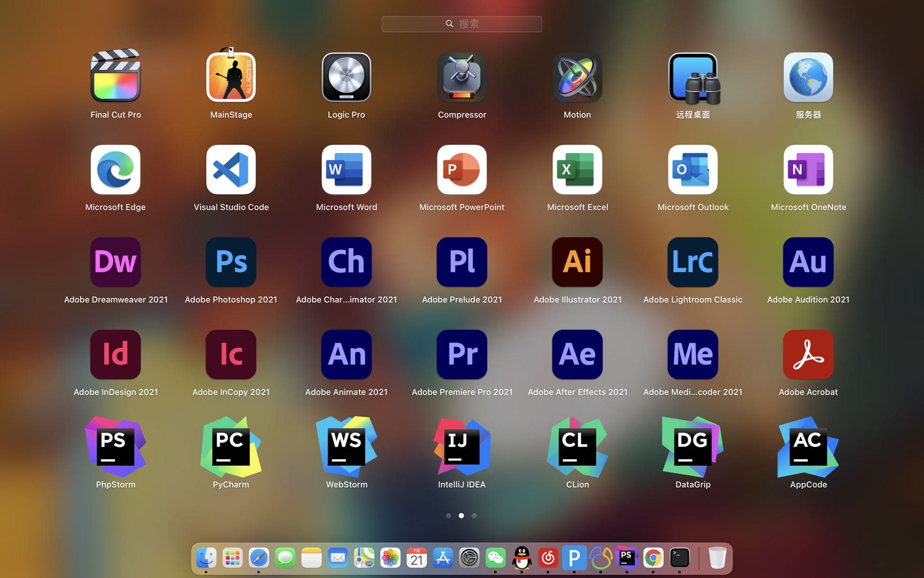
Task: Open Adobe Prelude 2021
Action: [x=462, y=262]
